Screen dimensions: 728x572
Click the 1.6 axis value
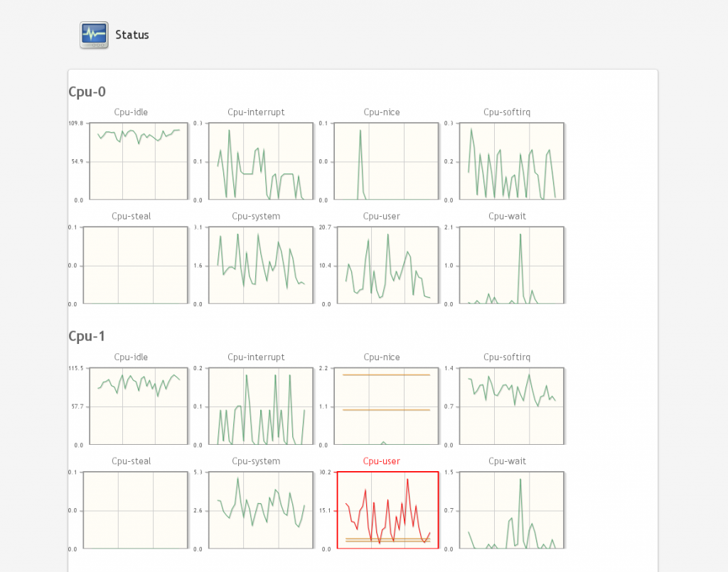click(198, 266)
